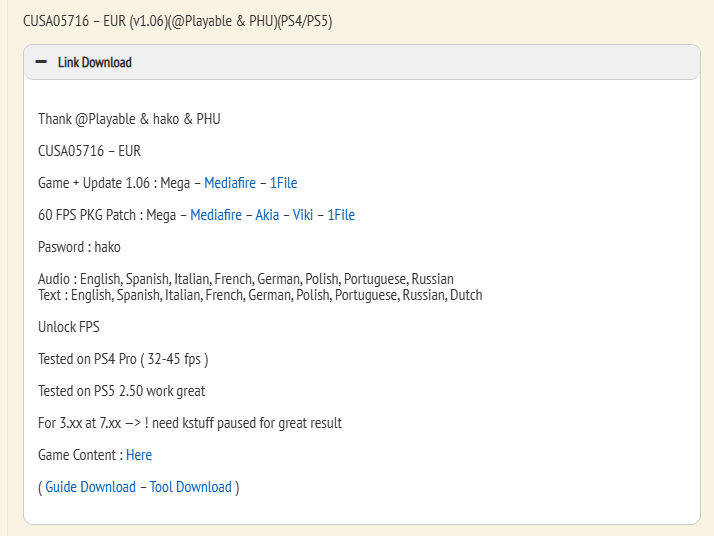Open the Tool Download link
714x536 pixels.
191,487
